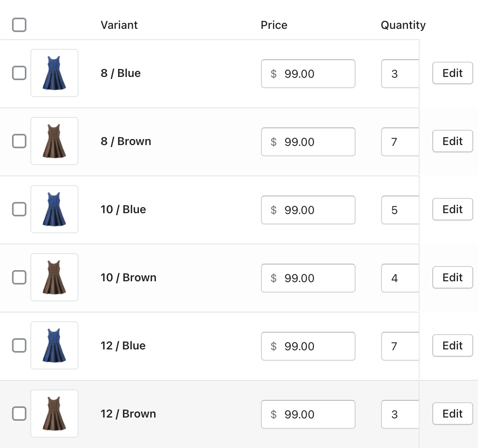Click the Variant column header
Screen dimensions: 478x448
pos(119,25)
